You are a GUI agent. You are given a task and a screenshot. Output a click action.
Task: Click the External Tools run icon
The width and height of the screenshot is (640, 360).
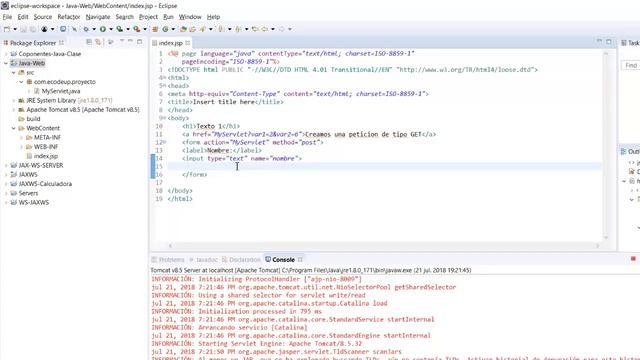(136, 29)
